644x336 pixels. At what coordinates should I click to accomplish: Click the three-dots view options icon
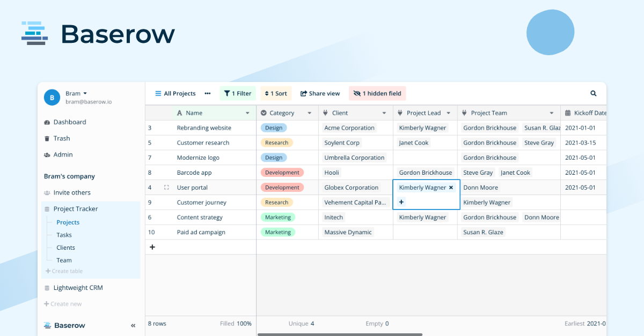(x=208, y=93)
